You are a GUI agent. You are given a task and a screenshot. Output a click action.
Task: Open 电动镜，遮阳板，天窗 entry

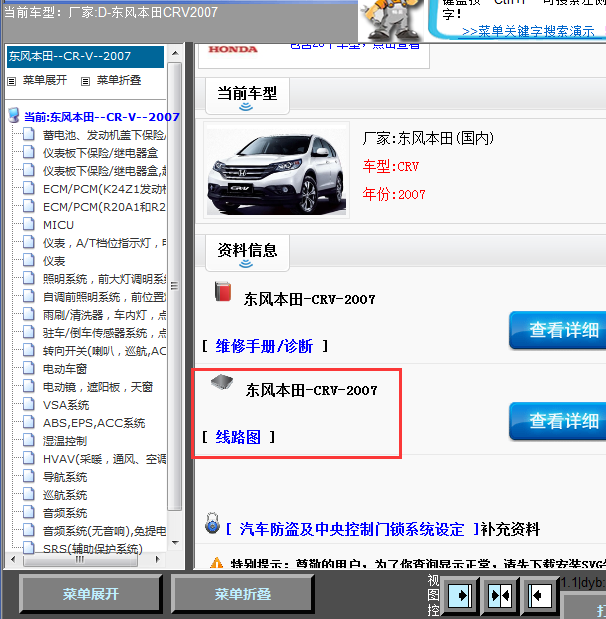[98, 387]
